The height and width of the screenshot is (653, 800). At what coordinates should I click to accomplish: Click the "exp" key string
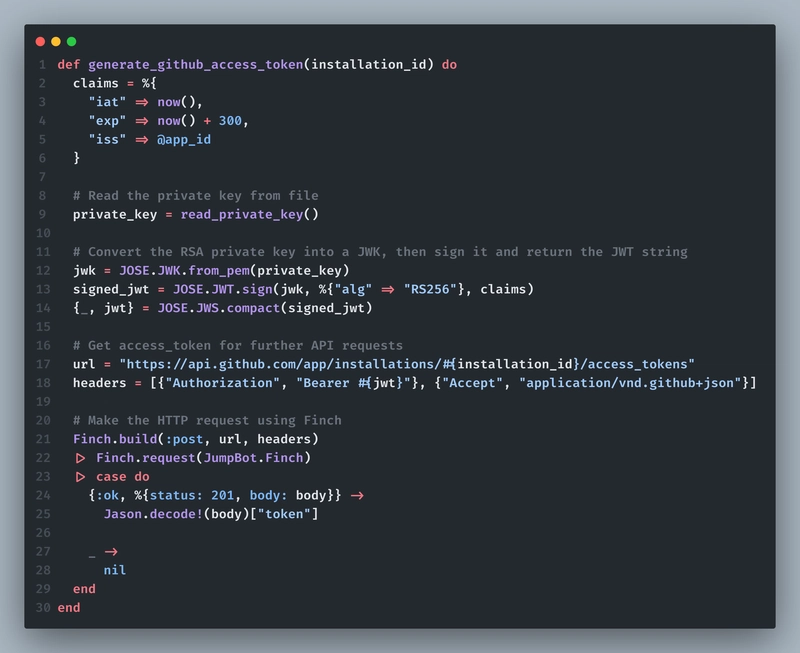pyautogui.click(x=107, y=121)
